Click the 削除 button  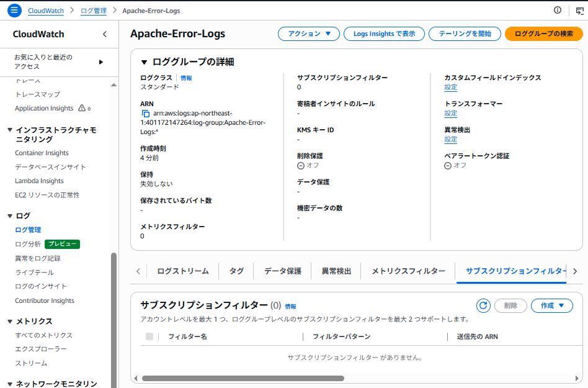510,305
